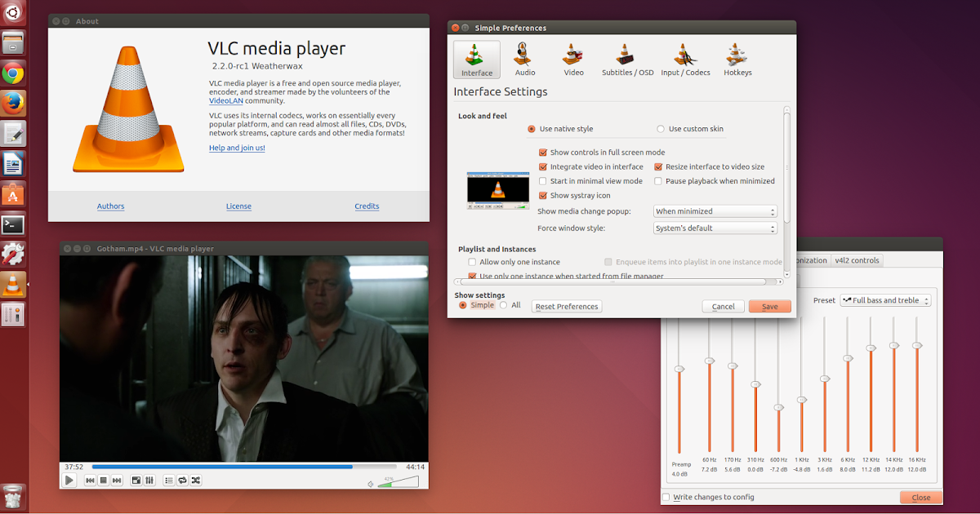980x514 pixels.
Task: Cancel the Simple Preferences dialog
Action: 723,307
